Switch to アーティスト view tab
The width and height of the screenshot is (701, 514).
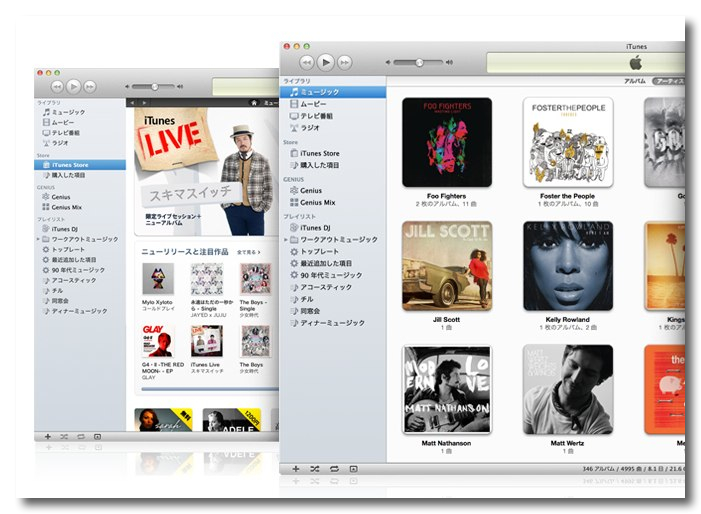tap(669, 81)
